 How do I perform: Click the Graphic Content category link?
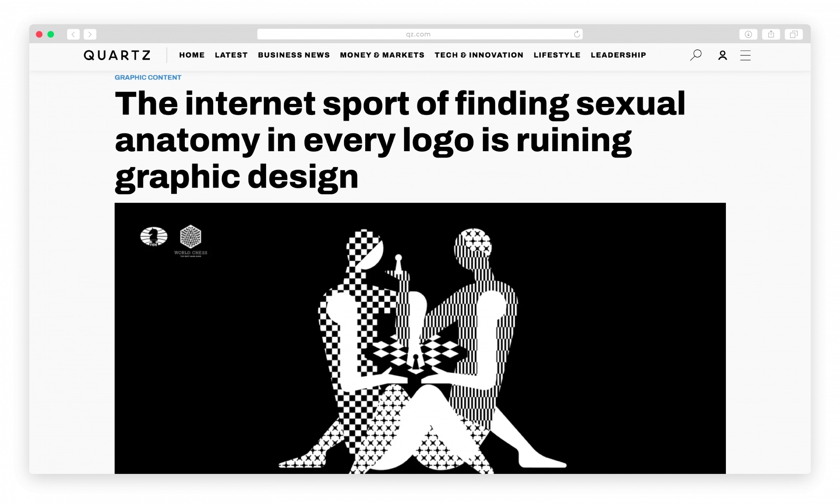pos(148,77)
